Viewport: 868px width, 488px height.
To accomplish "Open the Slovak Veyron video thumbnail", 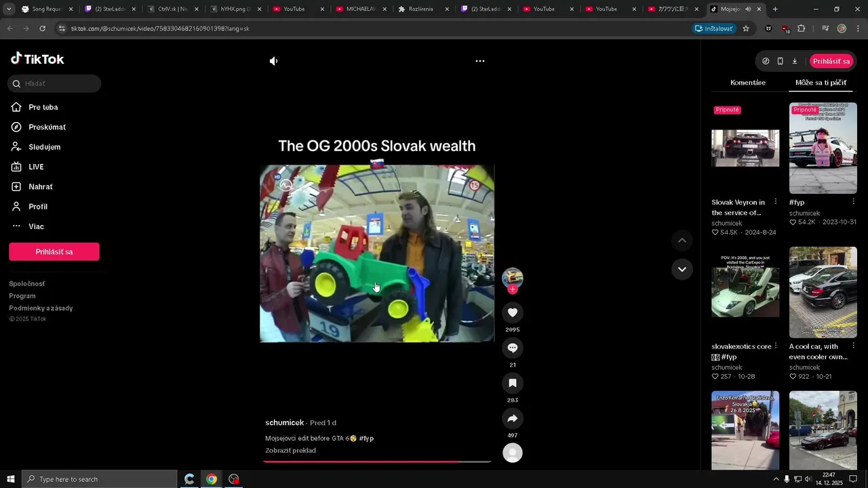I will [x=745, y=148].
